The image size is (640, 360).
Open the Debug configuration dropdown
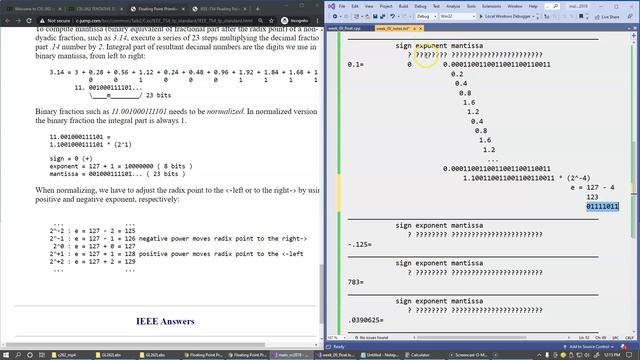427,16
